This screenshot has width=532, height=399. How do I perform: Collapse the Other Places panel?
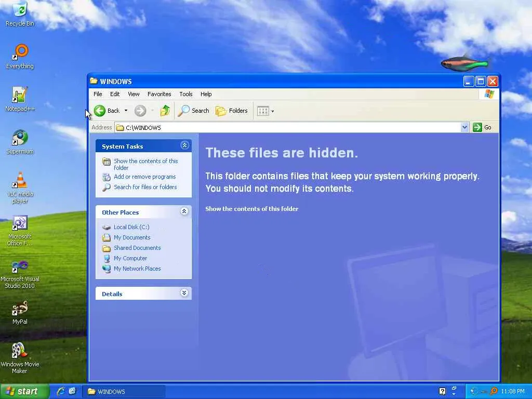(x=184, y=211)
